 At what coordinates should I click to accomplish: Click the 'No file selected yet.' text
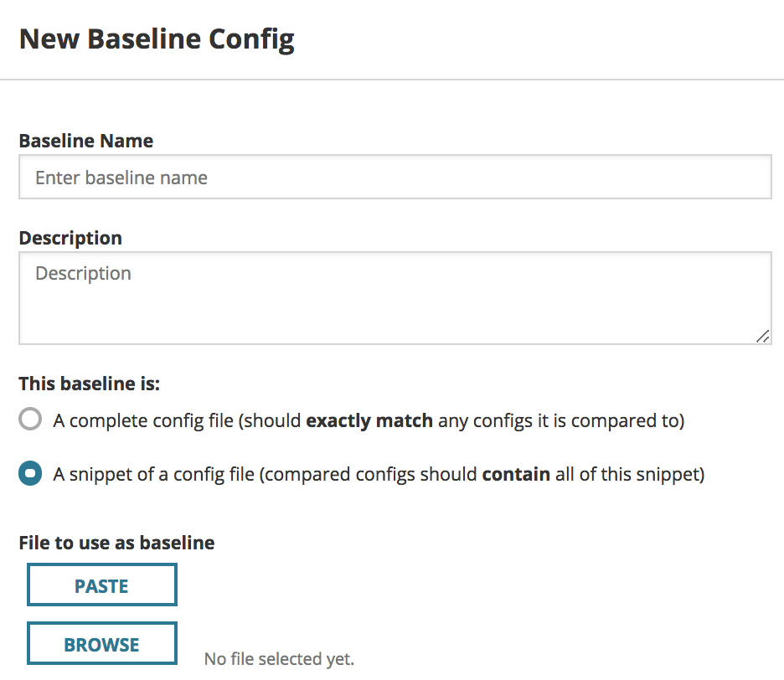[x=279, y=659]
